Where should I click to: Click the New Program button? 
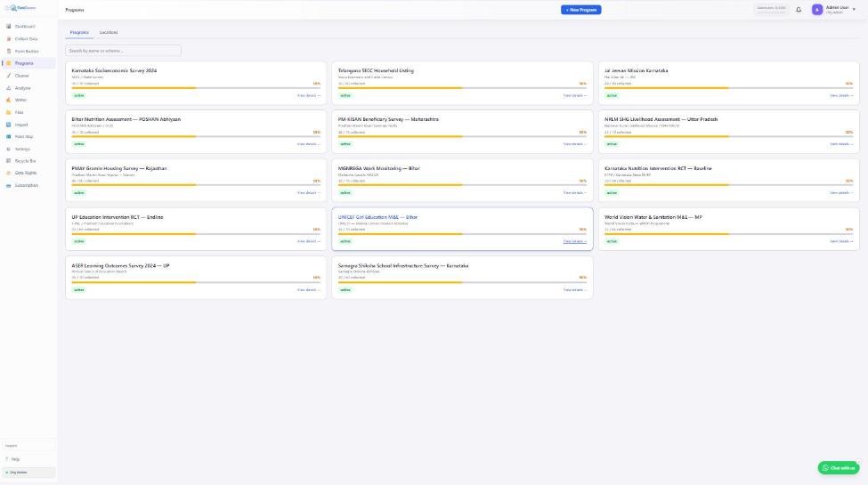click(x=580, y=10)
